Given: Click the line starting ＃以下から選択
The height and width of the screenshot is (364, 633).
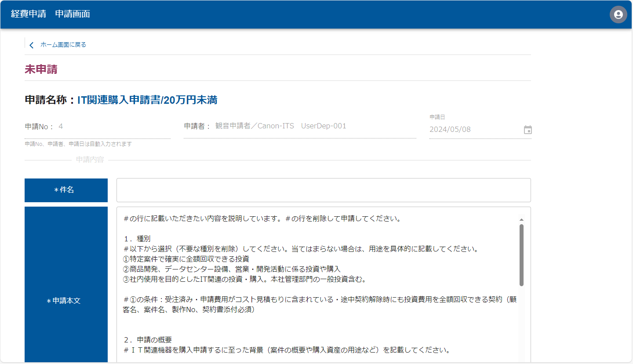Looking at the screenshot, I should pos(301,249).
